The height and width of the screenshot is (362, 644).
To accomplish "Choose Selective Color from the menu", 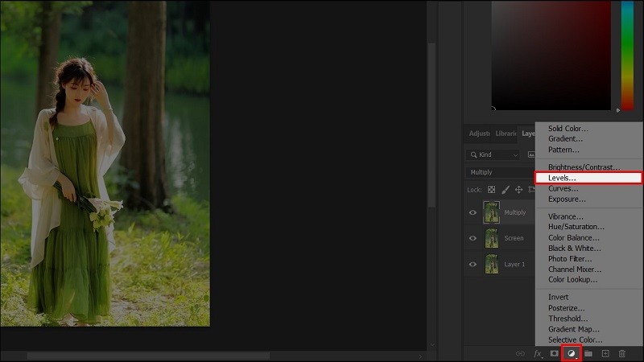I will [x=576, y=339].
